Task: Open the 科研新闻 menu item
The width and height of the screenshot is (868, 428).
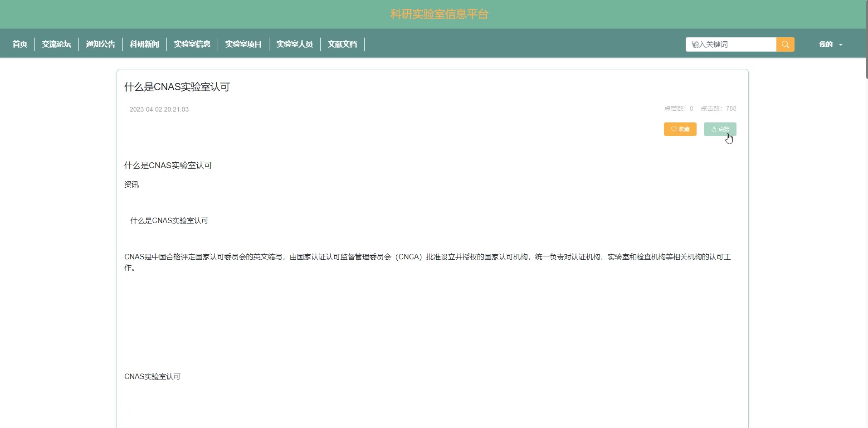Action: 145,44
